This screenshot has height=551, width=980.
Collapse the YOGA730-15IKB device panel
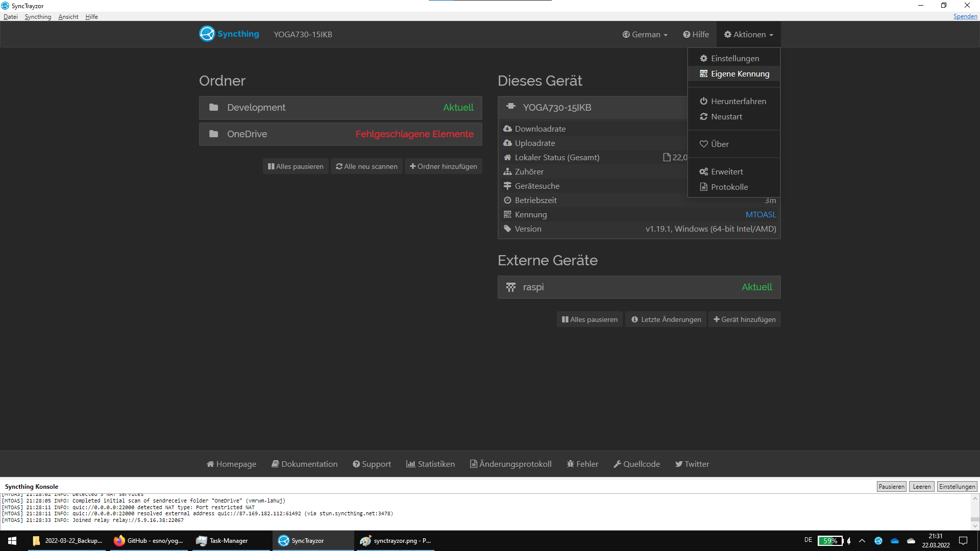(593, 108)
